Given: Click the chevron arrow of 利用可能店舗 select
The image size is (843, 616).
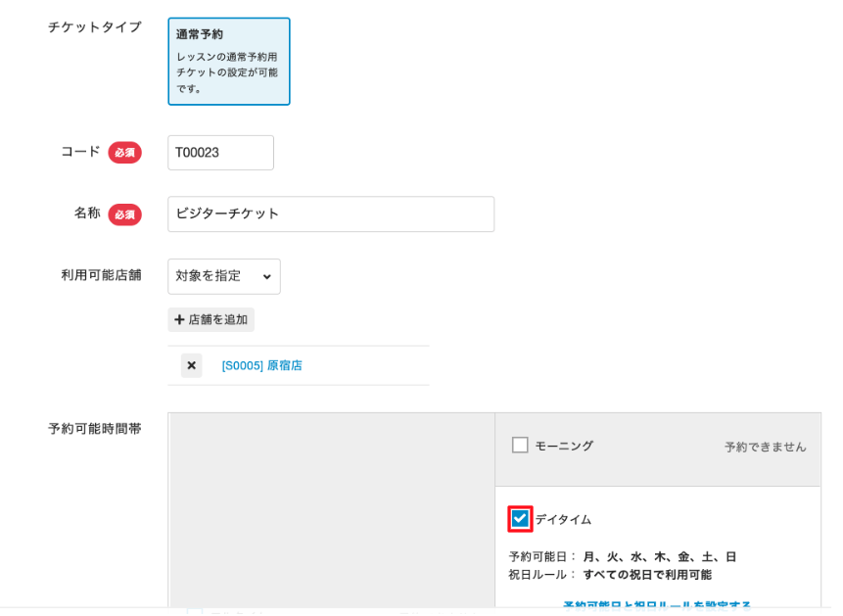Looking at the screenshot, I should coord(266,277).
